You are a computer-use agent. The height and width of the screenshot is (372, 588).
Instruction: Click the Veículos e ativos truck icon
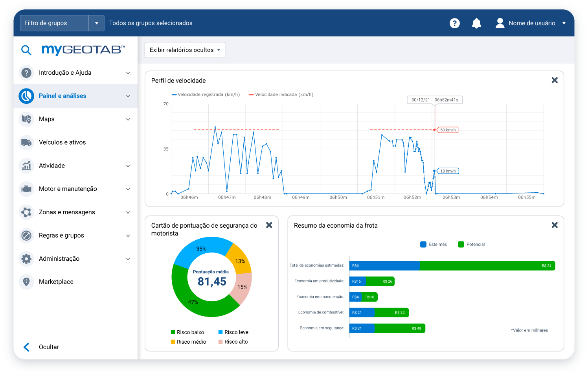click(26, 142)
